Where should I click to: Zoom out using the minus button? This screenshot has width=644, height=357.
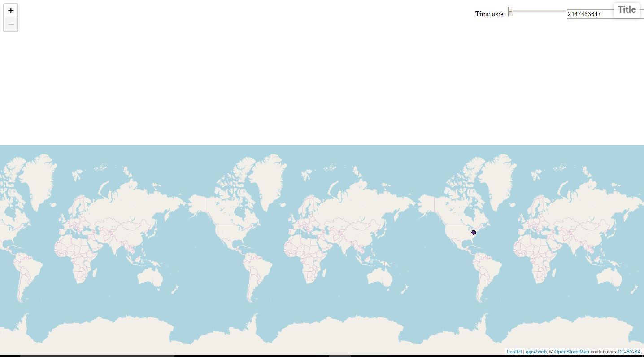pyautogui.click(x=10, y=25)
